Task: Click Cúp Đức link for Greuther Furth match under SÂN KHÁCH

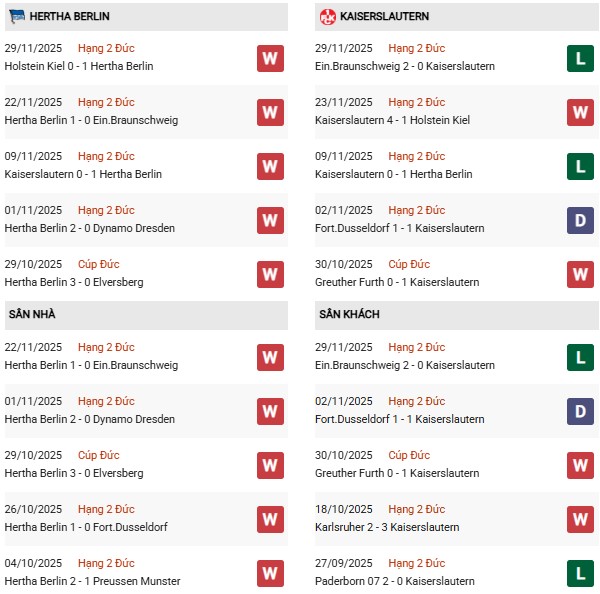Action: point(409,456)
